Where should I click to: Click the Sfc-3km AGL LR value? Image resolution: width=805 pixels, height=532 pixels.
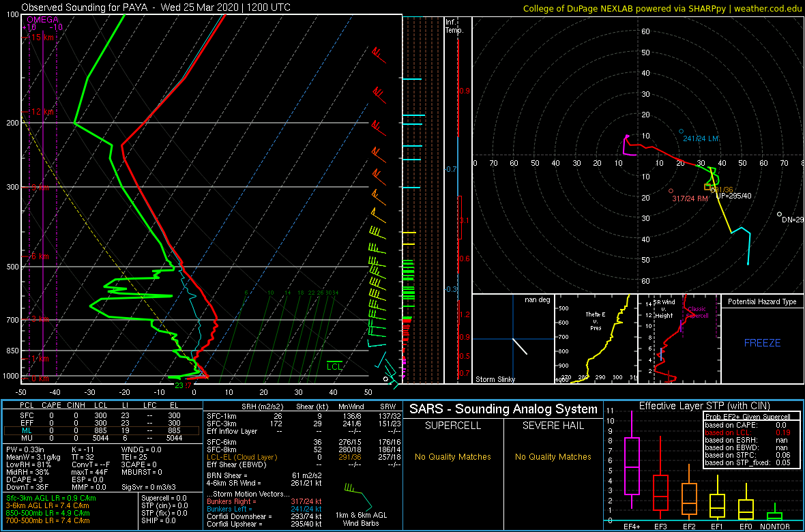[x=51, y=498]
